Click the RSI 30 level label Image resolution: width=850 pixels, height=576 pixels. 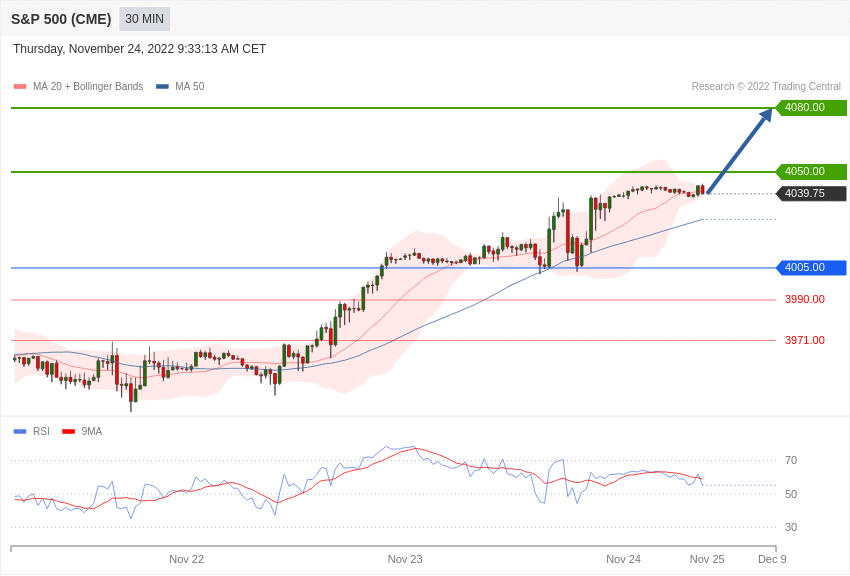[x=791, y=527]
